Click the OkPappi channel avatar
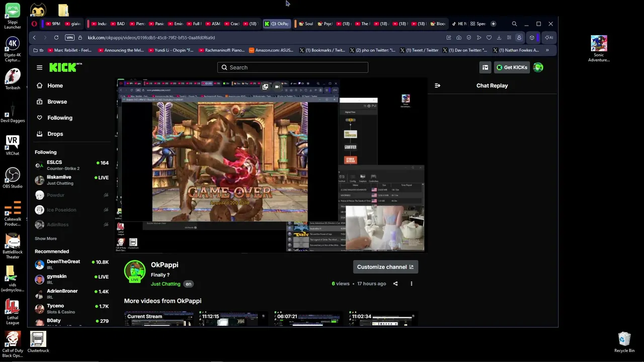 tap(135, 271)
